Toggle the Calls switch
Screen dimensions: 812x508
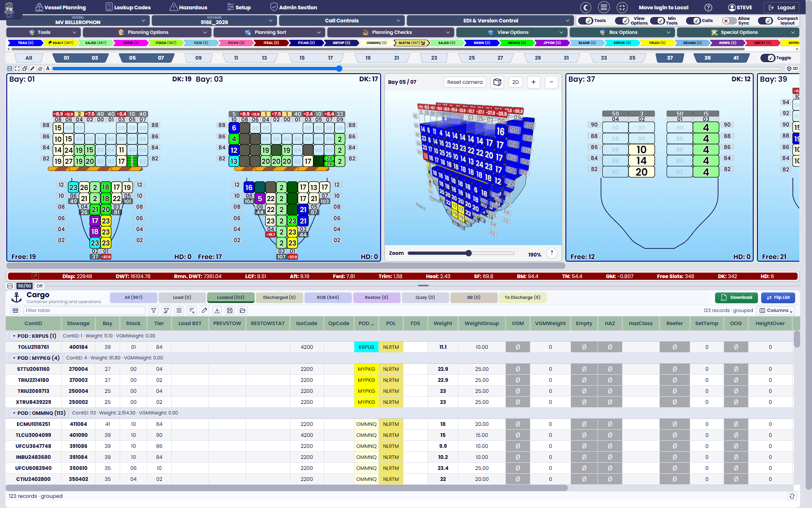click(694, 20)
